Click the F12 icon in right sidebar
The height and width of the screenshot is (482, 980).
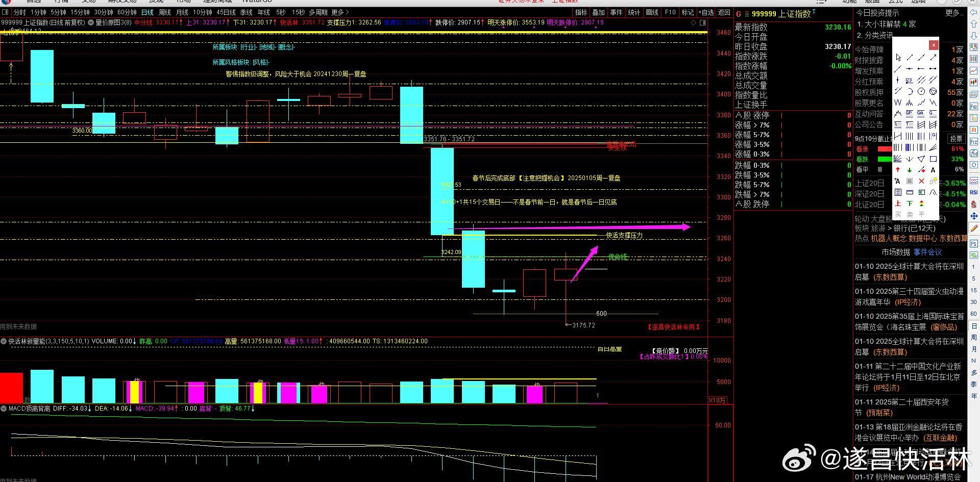tap(974, 141)
